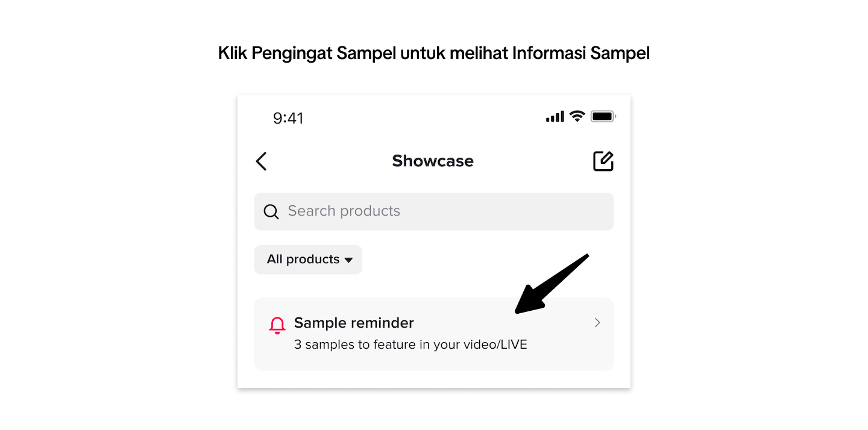Screen dimensions: 868x430
Task: Click the caret next to All products
Action: (348, 260)
